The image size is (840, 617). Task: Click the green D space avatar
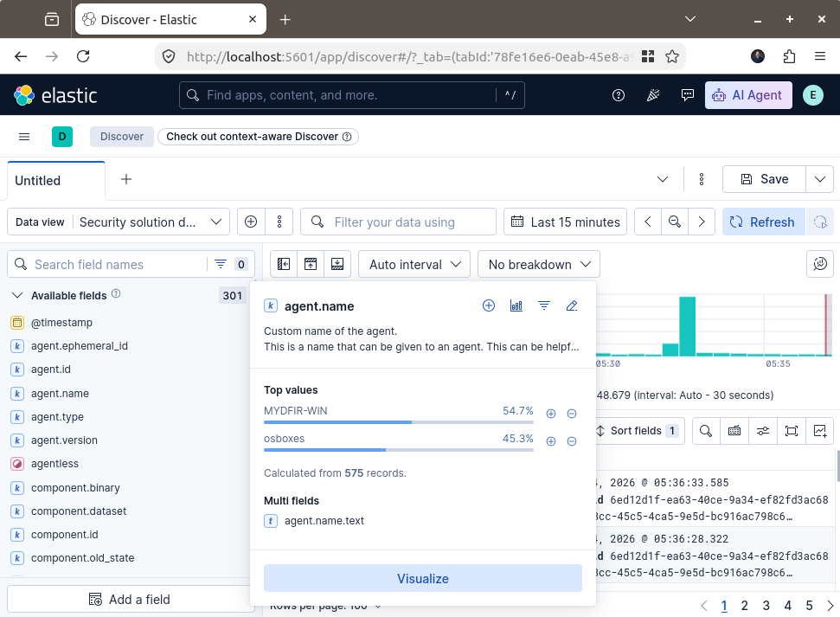click(62, 137)
